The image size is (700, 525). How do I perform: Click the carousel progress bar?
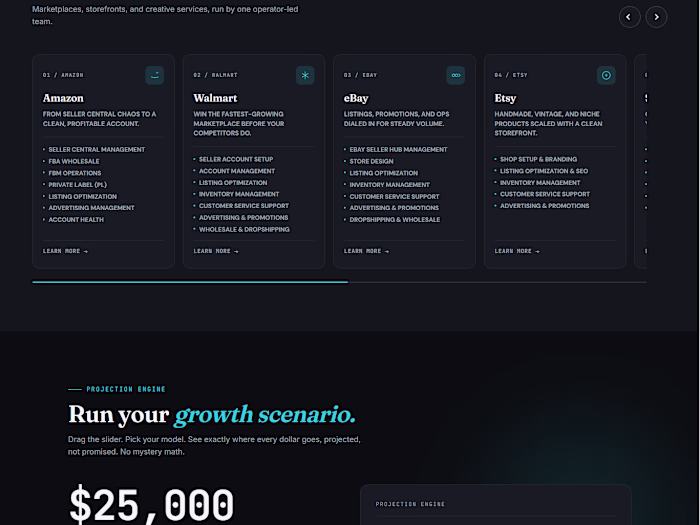[339, 282]
